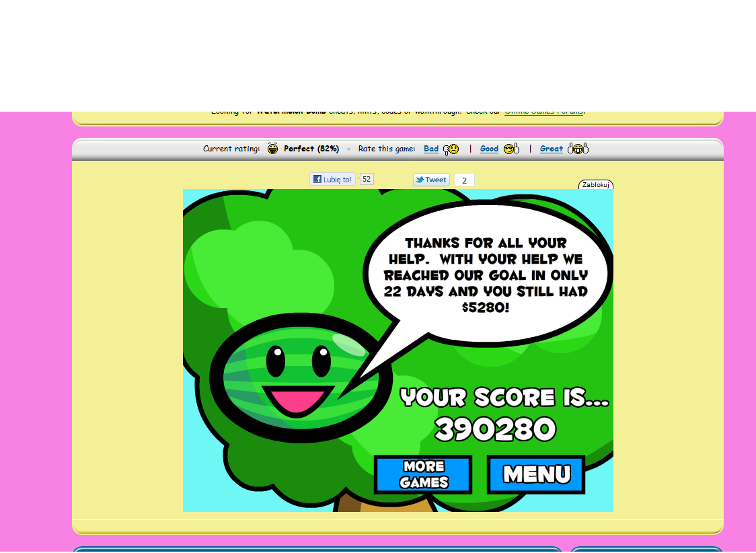Click the MORE GAMES button
This screenshot has height=553, width=756.
point(423,474)
